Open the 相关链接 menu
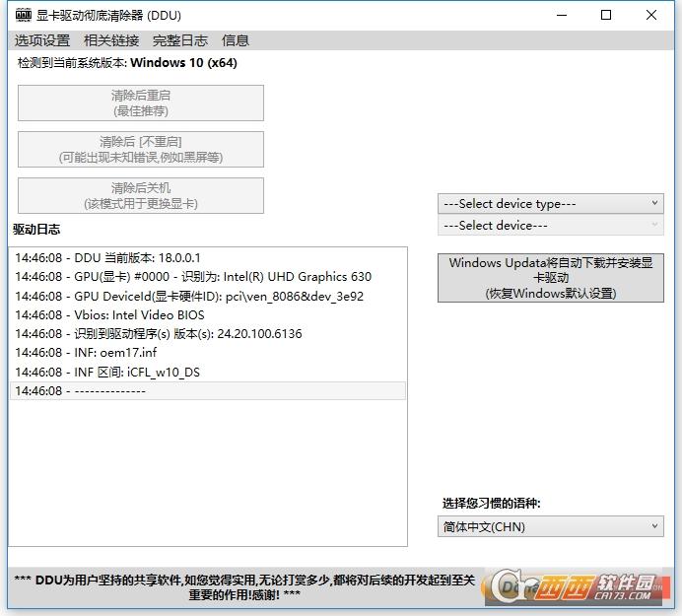 [x=111, y=40]
